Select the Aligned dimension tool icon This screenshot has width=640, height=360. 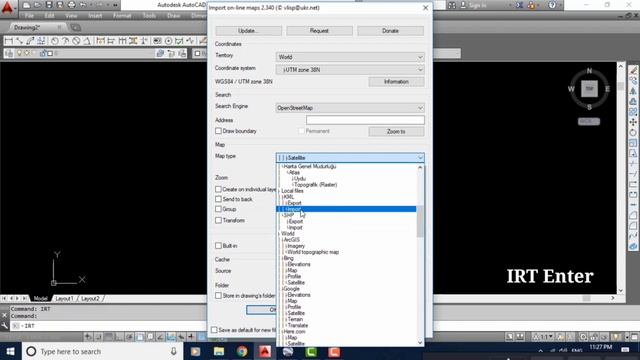click(19, 41)
